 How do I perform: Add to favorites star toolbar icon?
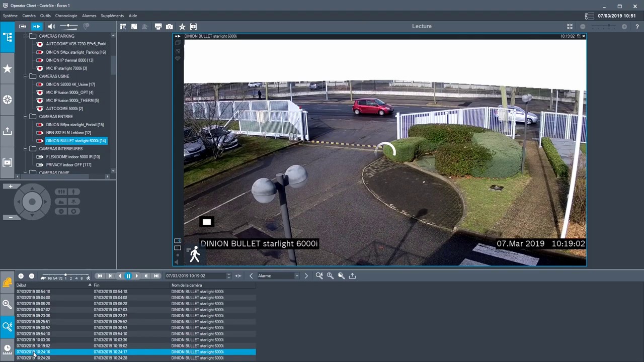coord(182,26)
